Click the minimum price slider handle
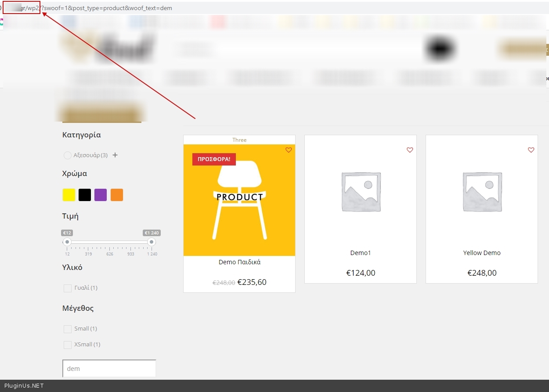The width and height of the screenshot is (549, 392). [67, 242]
